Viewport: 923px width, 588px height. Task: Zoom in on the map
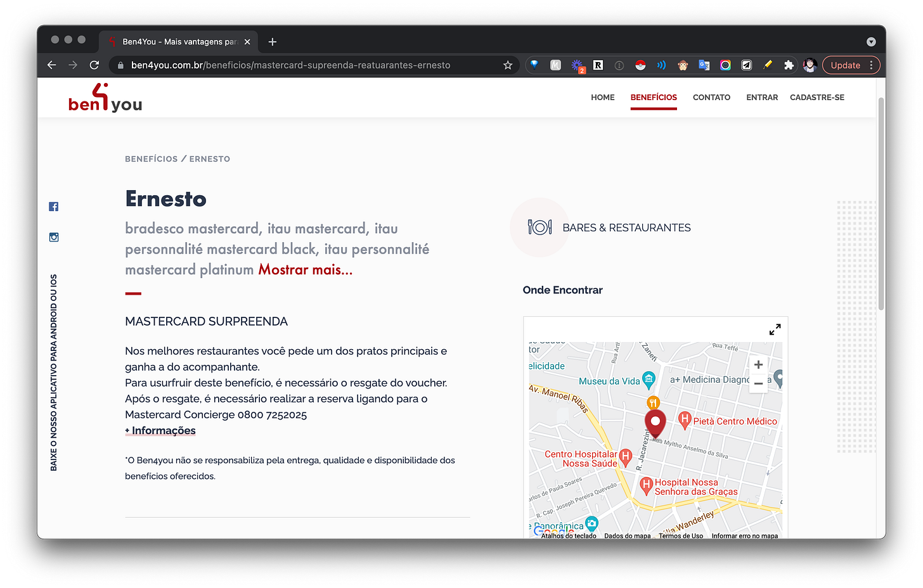[x=758, y=364]
